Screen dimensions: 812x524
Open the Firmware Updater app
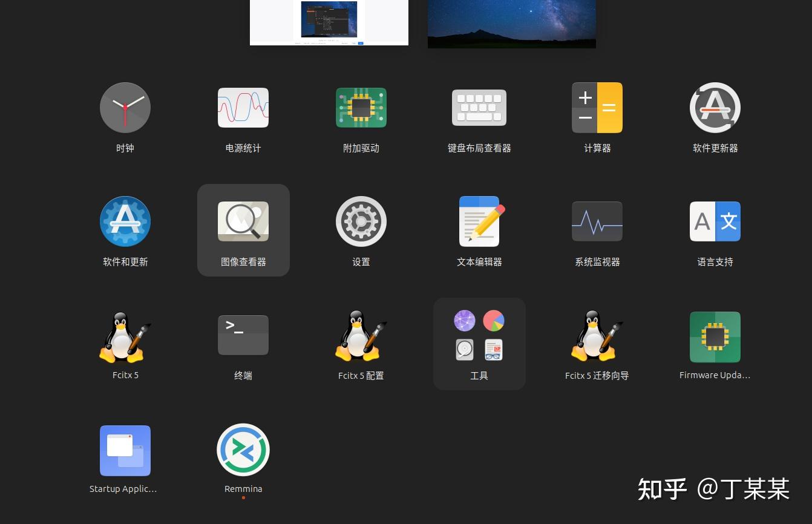pos(715,336)
